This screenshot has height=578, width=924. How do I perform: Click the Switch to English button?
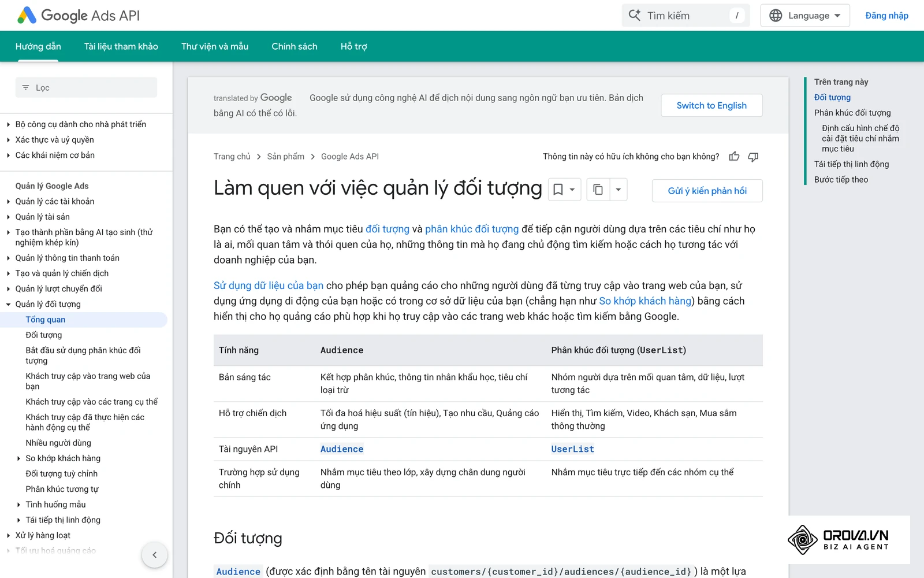tap(711, 105)
